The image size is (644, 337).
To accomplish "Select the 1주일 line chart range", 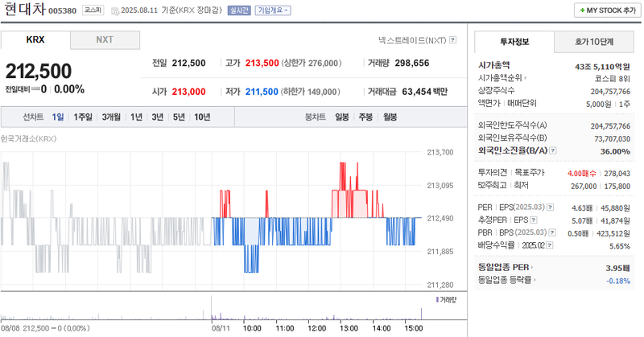I will pyautogui.click(x=83, y=117).
